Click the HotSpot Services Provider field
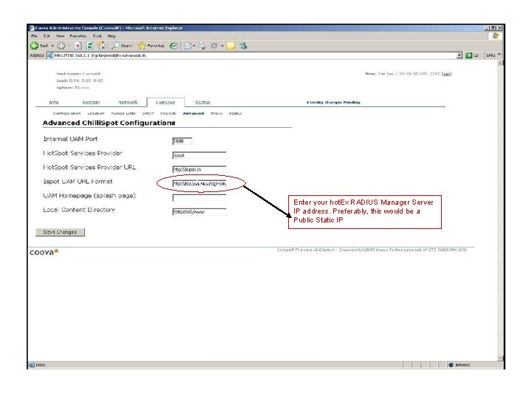This screenshot has height=399, width=532. 199,155
